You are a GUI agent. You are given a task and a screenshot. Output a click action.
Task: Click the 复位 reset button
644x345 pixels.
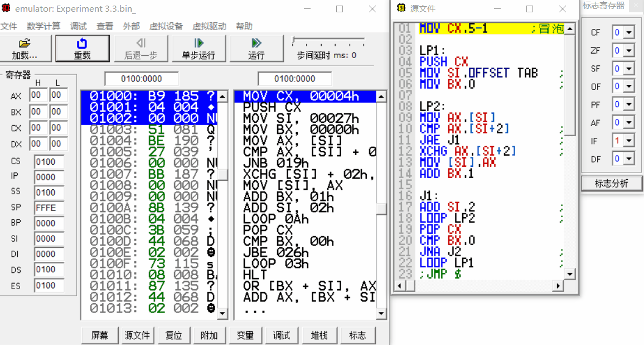172,335
